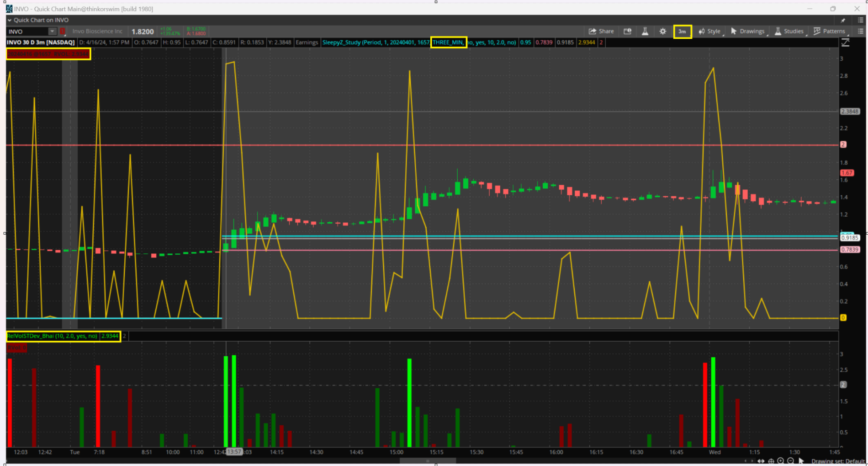The image size is (868, 466).
Task: Toggle the price axis scale icon
Action: (x=846, y=43)
